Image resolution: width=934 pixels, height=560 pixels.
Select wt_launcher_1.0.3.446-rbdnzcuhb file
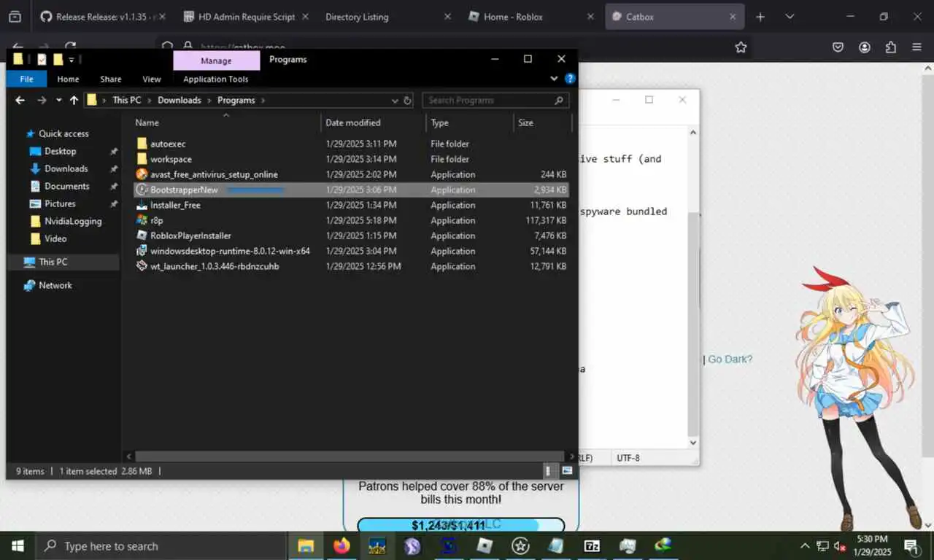click(x=215, y=266)
